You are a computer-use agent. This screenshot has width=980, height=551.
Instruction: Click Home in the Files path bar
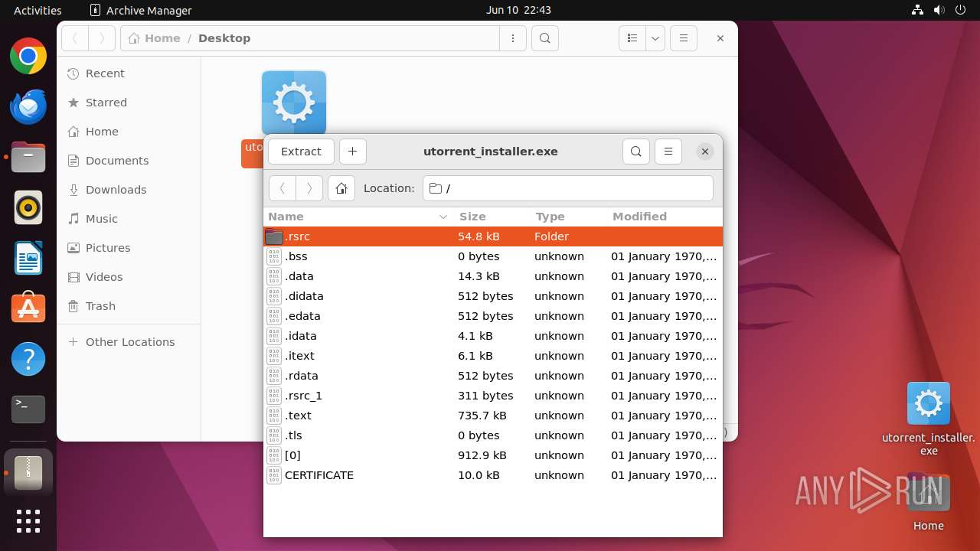[x=155, y=38]
